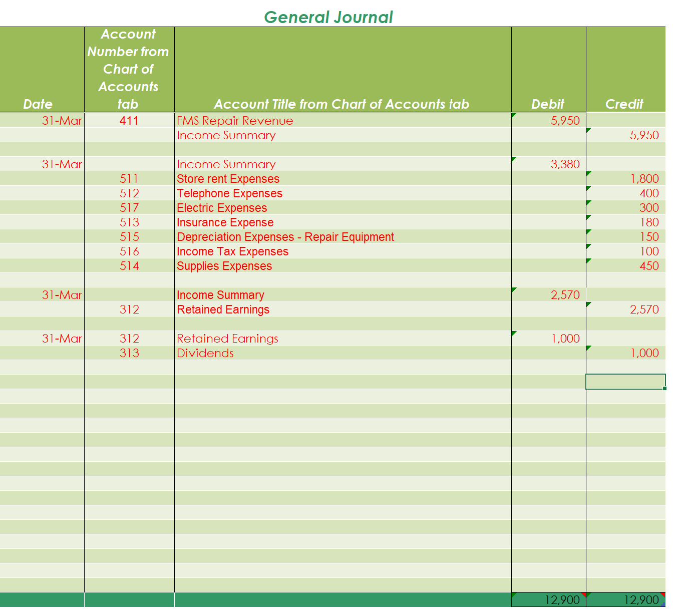Image resolution: width=679 pixels, height=616 pixels.
Task: Select account number cell '517'
Action: pos(129,208)
